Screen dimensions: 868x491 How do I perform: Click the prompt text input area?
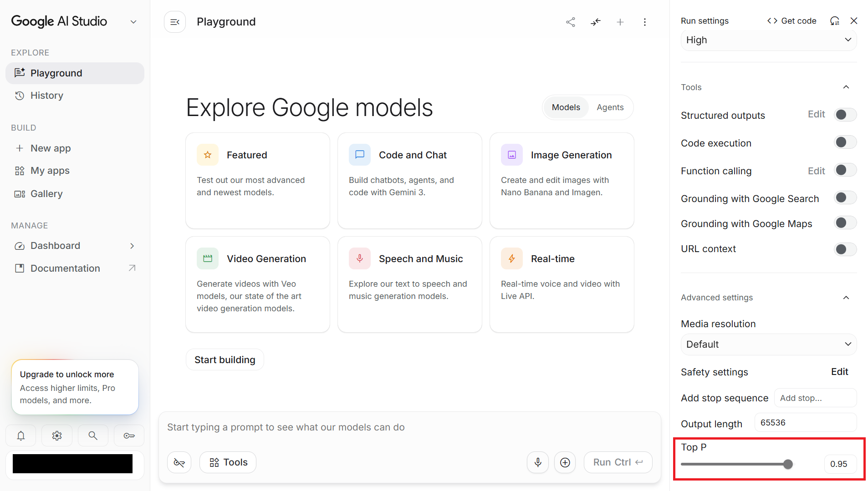pos(410,427)
